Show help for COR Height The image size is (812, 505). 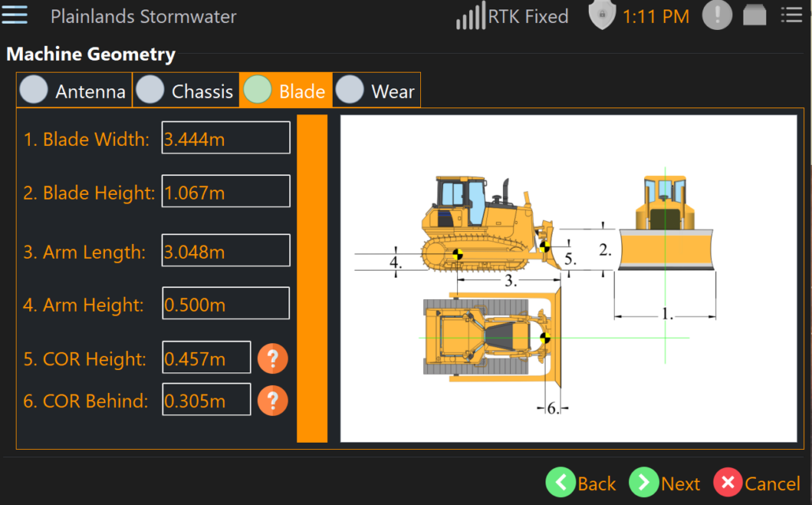point(273,358)
